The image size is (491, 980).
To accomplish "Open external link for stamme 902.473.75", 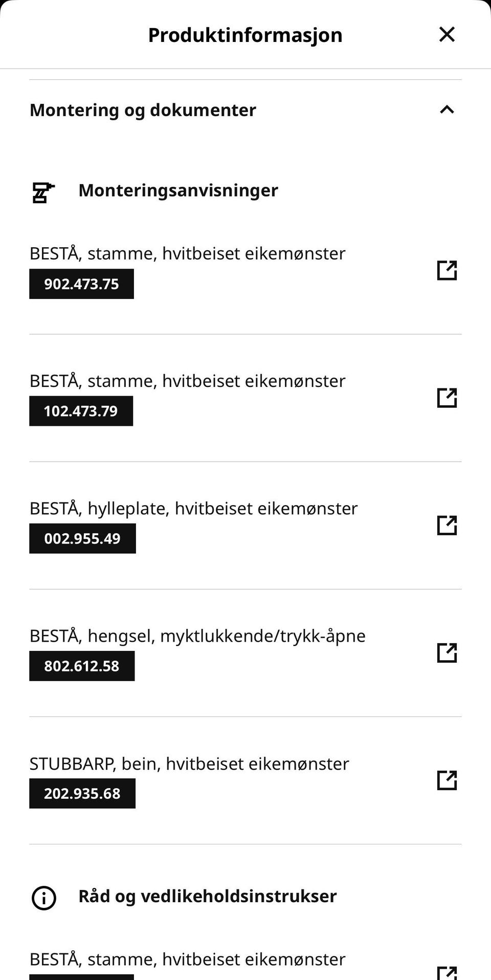I will [447, 270].
